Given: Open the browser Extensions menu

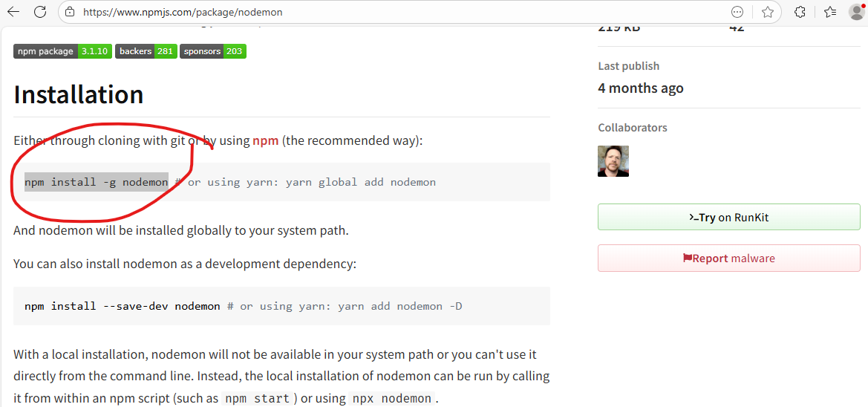Looking at the screenshot, I should click(800, 12).
